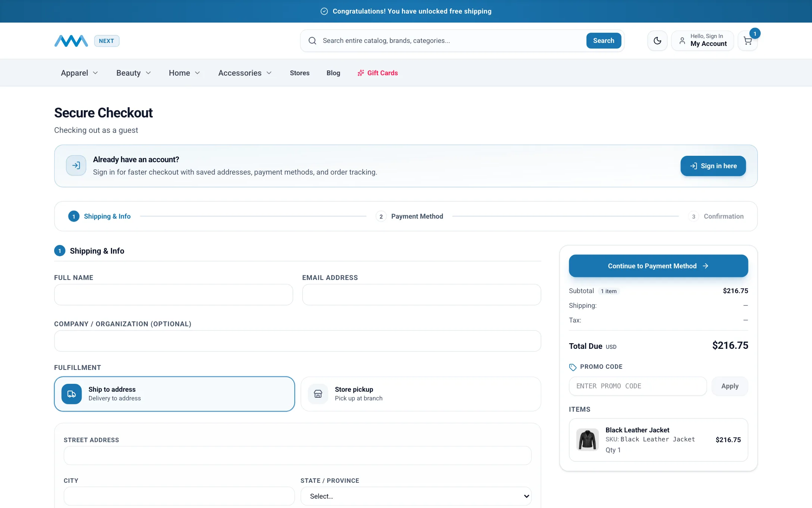This screenshot has height=508, width=812.
Task: Open the shopping cart icon
Action: tap(748, 41)
